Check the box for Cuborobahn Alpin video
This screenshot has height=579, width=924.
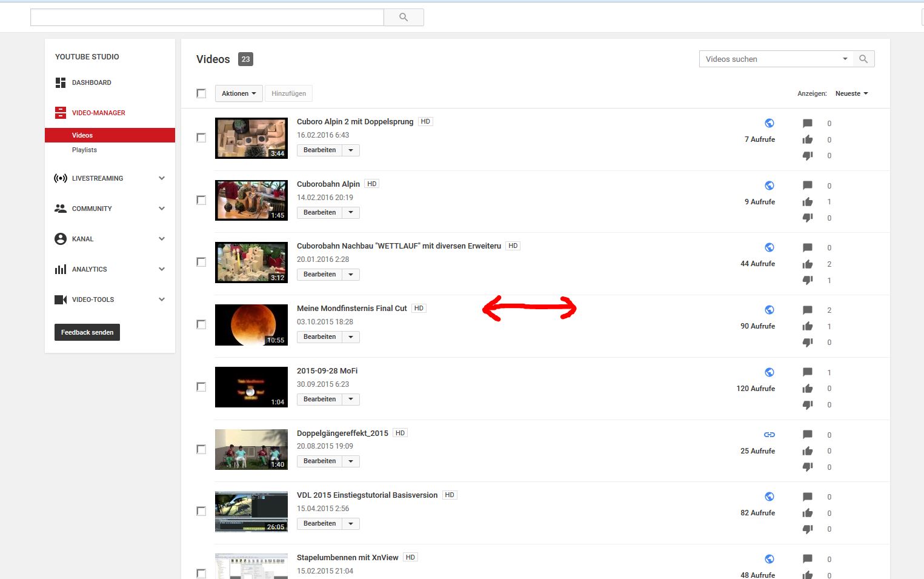[201, 200]
